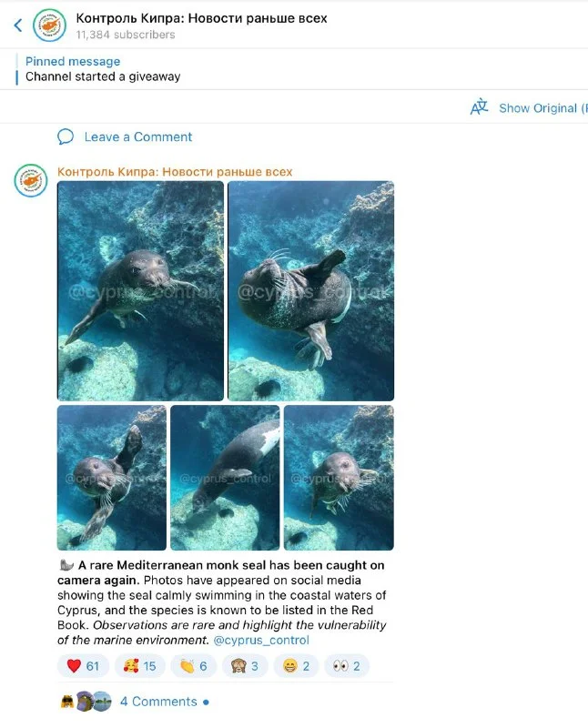Click the speech bubble comment icon
Viewport: 588px width, 728px height.
66,137
